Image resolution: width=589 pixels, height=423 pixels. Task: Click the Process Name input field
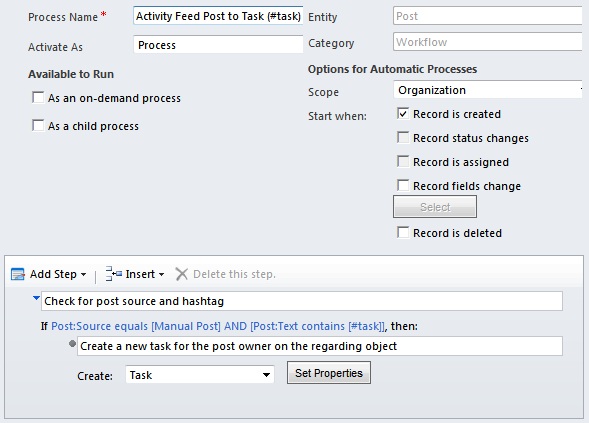tap(218, 16)
